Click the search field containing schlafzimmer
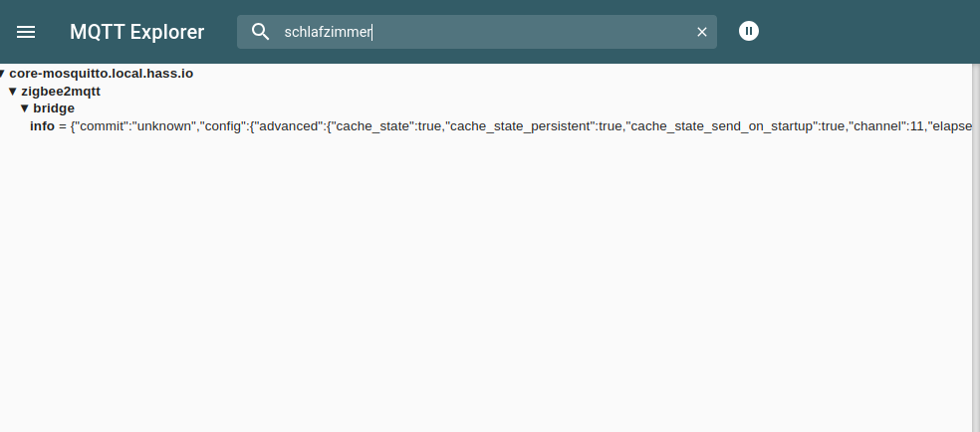 (478, 32)
